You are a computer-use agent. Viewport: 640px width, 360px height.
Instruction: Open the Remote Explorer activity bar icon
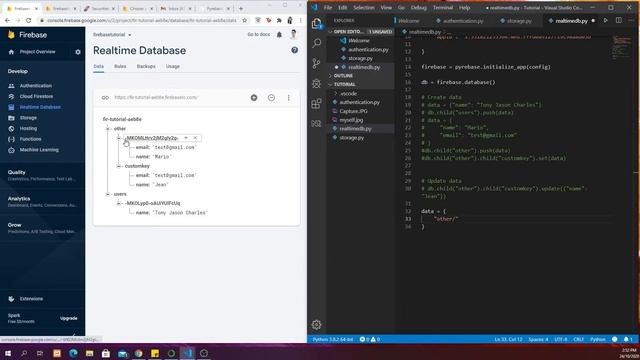(316, 123)
